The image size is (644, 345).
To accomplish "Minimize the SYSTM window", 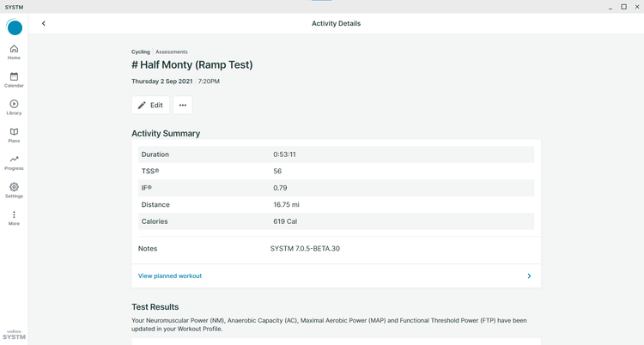I will click(x=611, y=7).
